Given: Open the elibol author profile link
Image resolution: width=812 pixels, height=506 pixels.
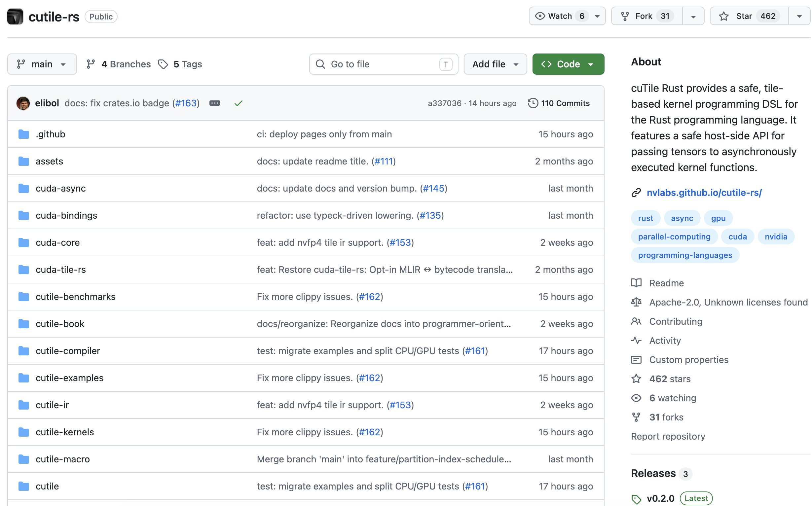Looking at the screenshot, I should pos(47,103).
